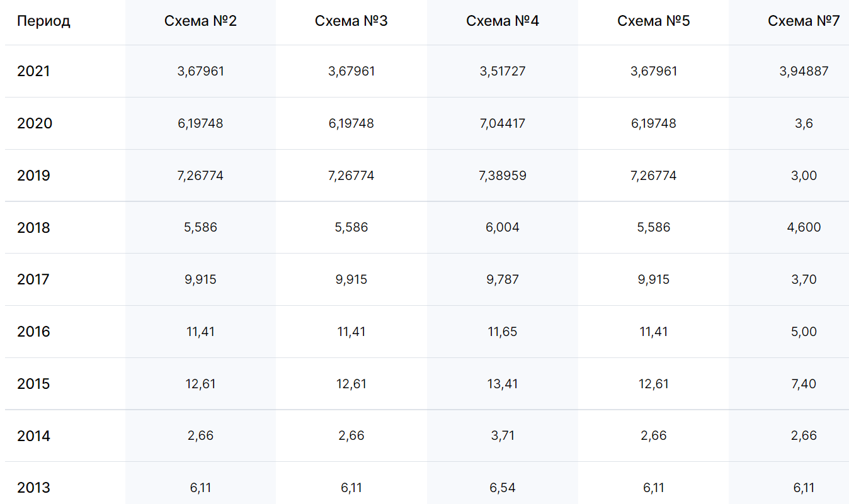The image size is (849, 504).
Task: Select value 7,04417 in the 2020 row
Action: [503, 123]
